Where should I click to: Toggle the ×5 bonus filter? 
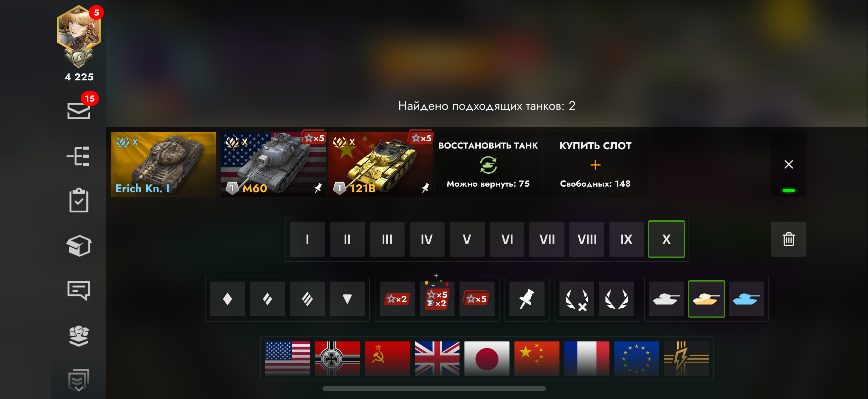(x=477, y=299)
